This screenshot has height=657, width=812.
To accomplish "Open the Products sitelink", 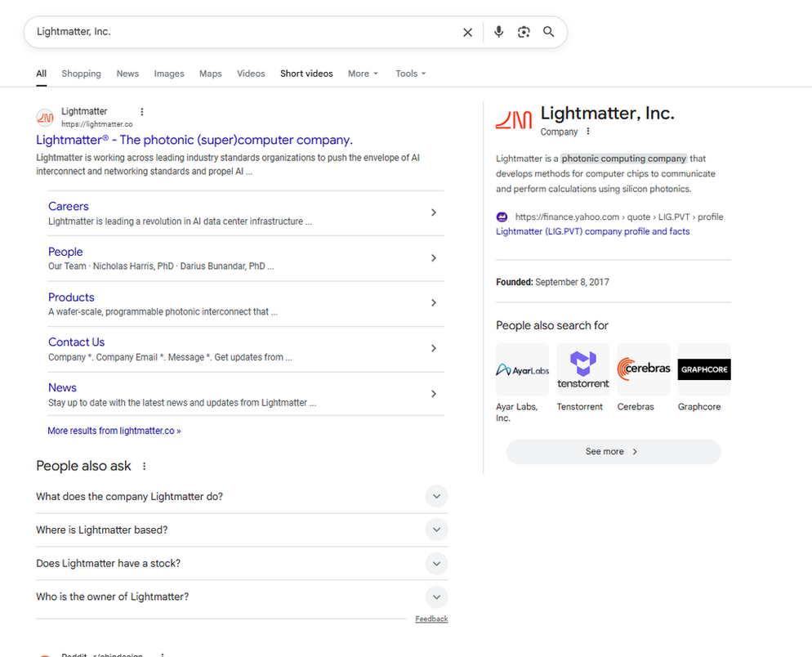I will click(x=71, y=297).
